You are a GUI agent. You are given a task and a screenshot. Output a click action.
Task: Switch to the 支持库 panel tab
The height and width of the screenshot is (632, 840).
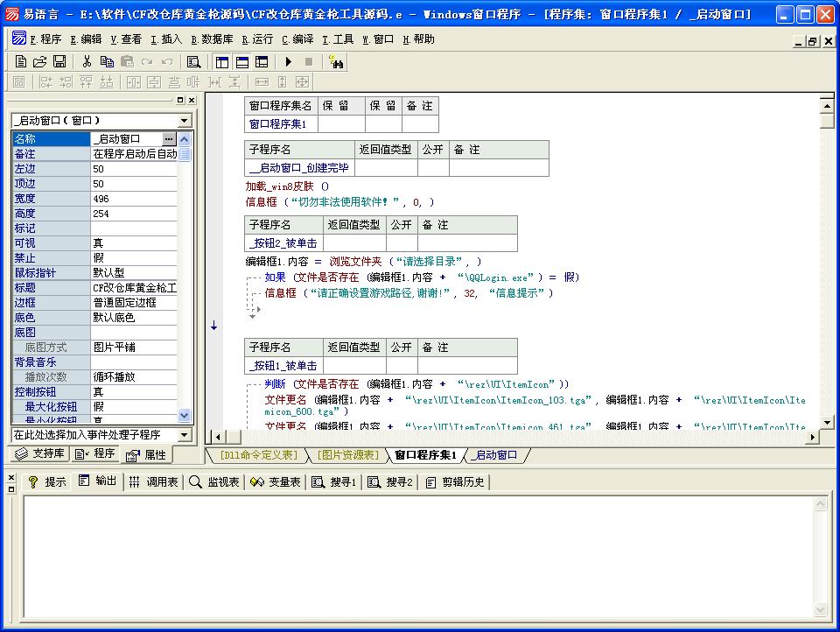(40, 453)
